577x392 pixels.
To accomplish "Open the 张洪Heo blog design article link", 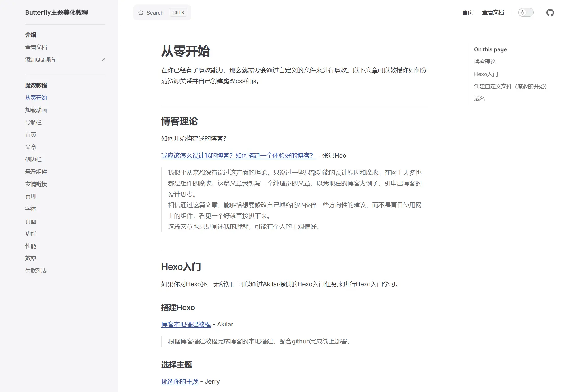I will click(x=238, y=156).
